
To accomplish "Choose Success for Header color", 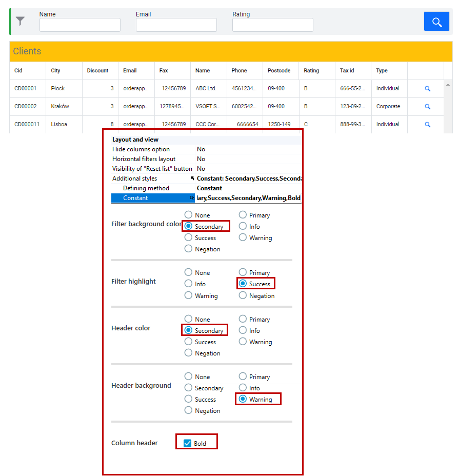I will pos(188,342).
